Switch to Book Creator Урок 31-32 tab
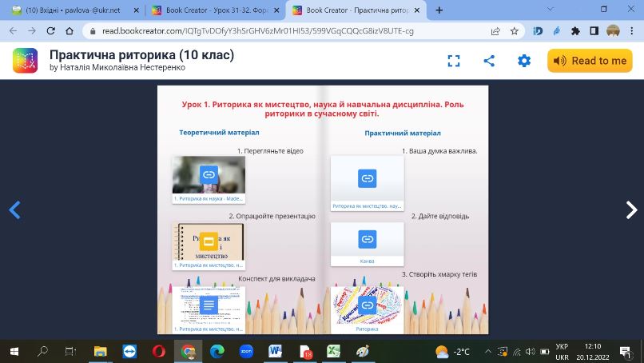644x363 pixels. tap(216, 10)
